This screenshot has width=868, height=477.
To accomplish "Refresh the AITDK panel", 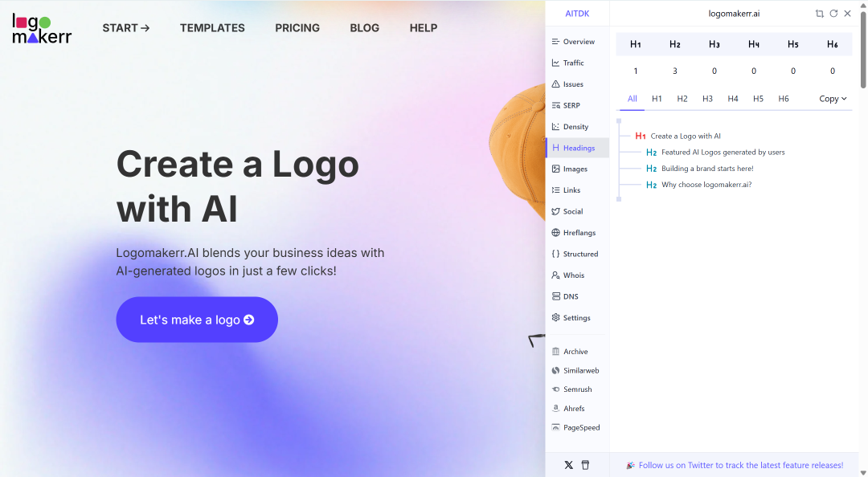I will tap(833, 14).
